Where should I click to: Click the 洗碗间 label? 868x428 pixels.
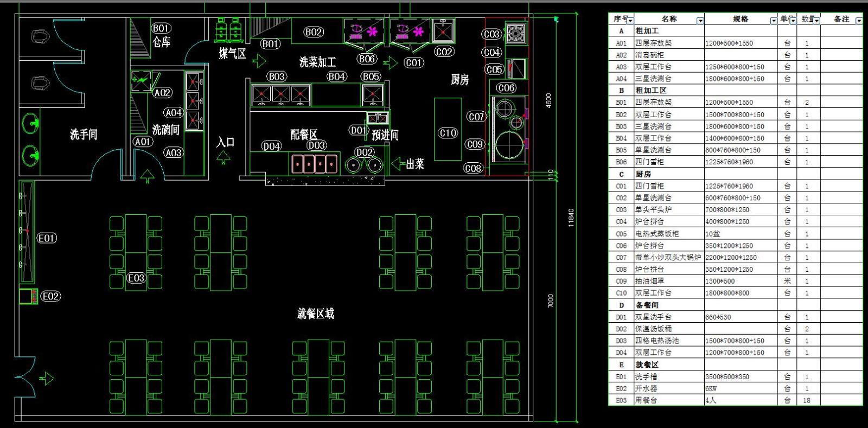165,130
